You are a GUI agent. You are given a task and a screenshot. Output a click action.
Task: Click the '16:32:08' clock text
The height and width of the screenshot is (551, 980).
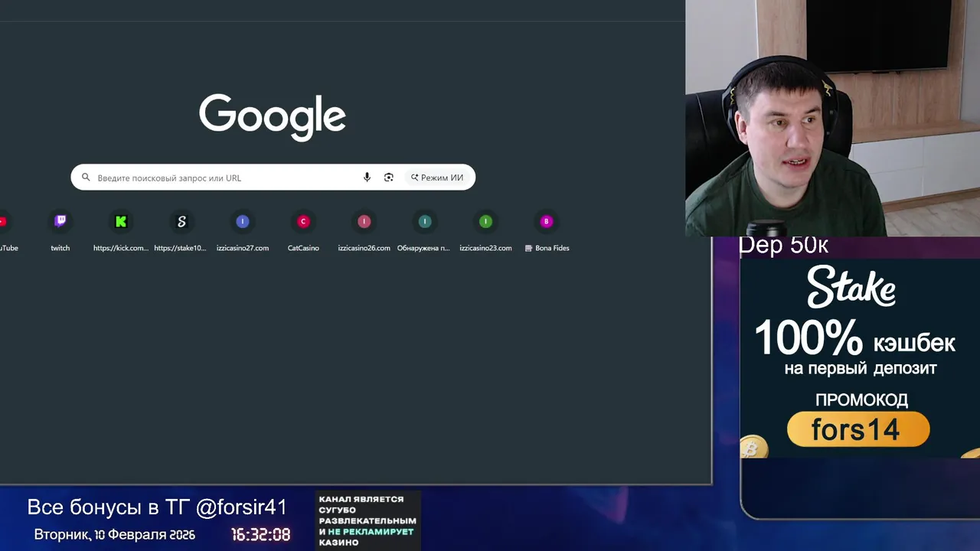pyautogui.click(x=261, y=535)
